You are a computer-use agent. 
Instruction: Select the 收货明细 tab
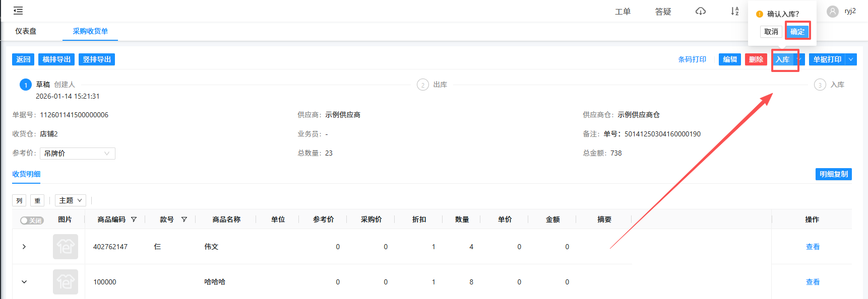26,174
